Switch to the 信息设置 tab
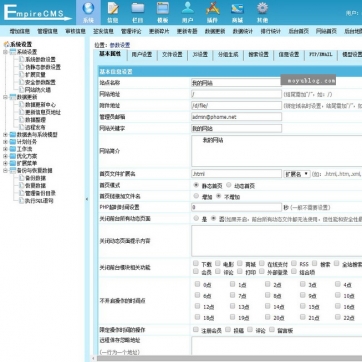Image resolution: width=362 pixels, height=362 pixels. pos(289,55)
